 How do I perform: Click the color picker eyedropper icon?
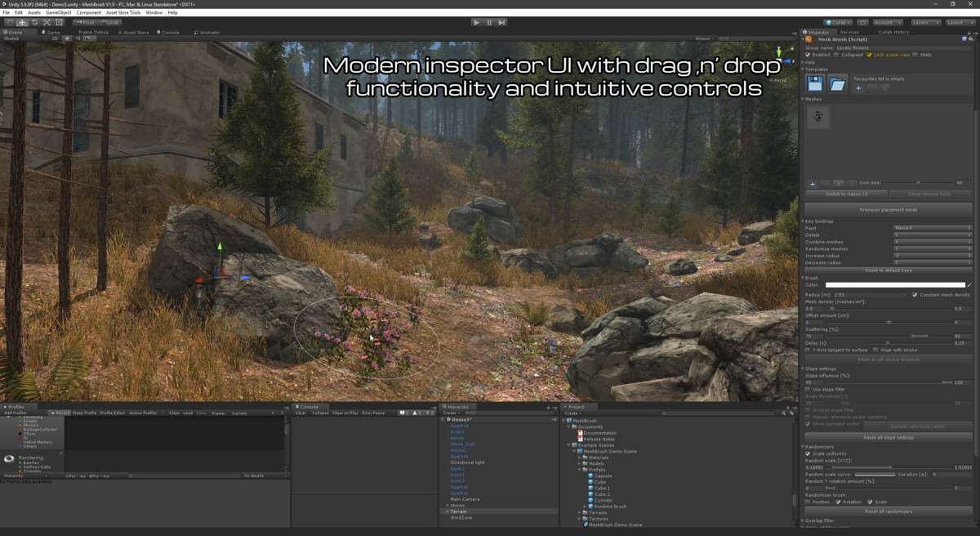pyautogui.click(x=969, y=285)
